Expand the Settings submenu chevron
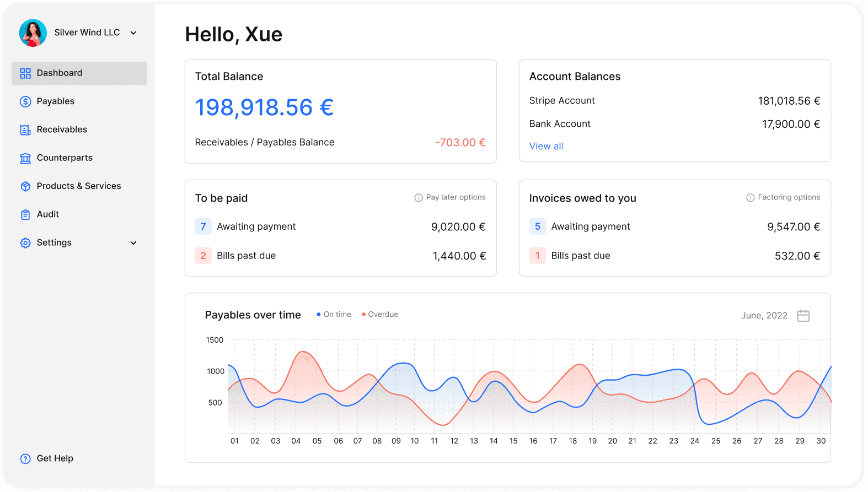This screenshot has width=868, height=492. [x=133, y=243]
